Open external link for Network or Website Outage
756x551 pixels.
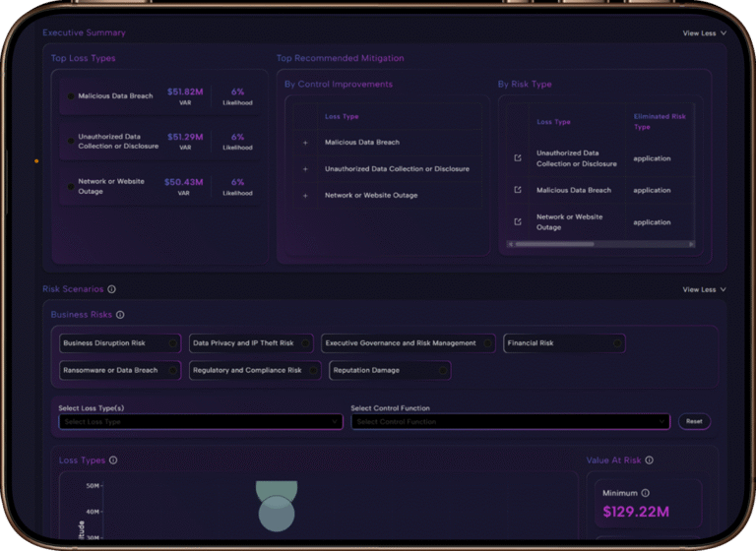pyautogui.click(x=518, y=221)
